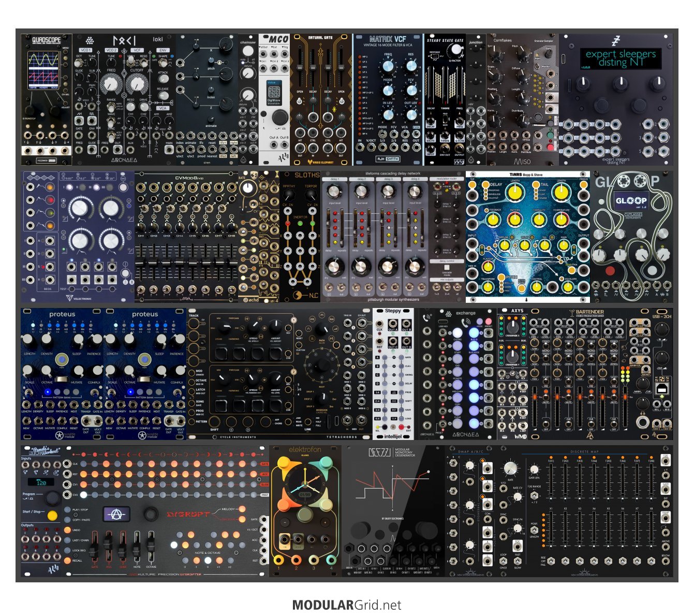Viewport: 694px width, 616px height.
Task: Click the yellow Start/Stop button on Pamela's Workout
Action: [52, 516]
